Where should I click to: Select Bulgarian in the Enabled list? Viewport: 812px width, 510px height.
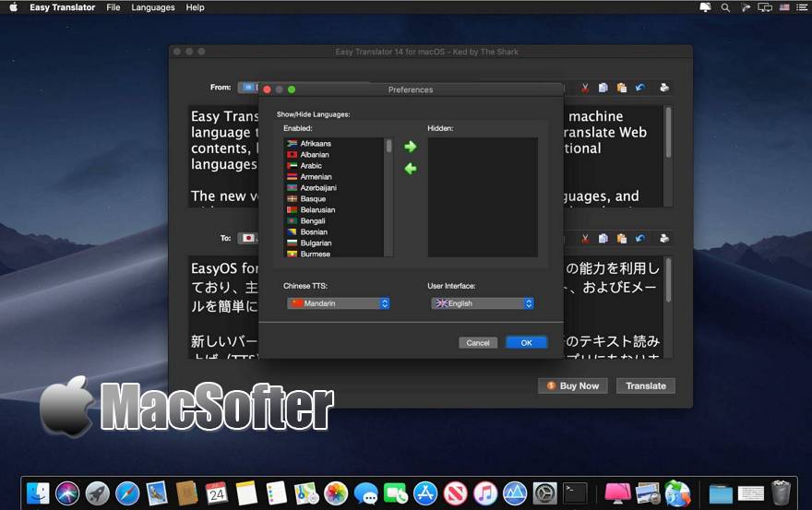[335, 243]
